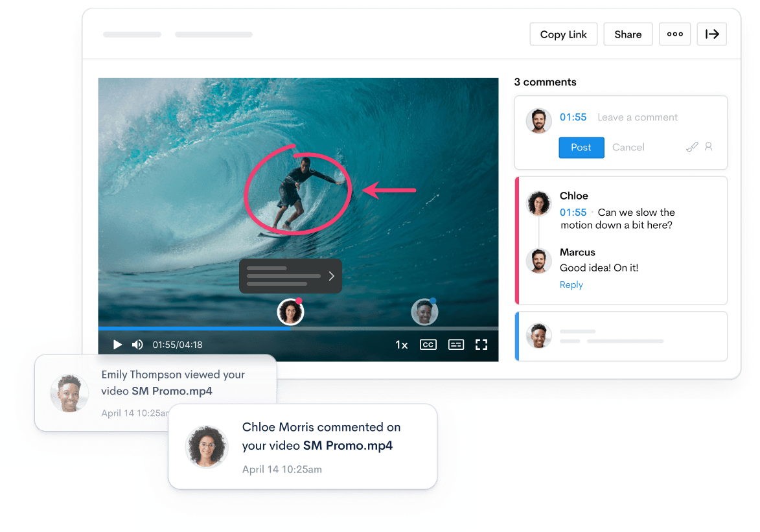Open the 1x playback speed menu

[x=402, y=345]
